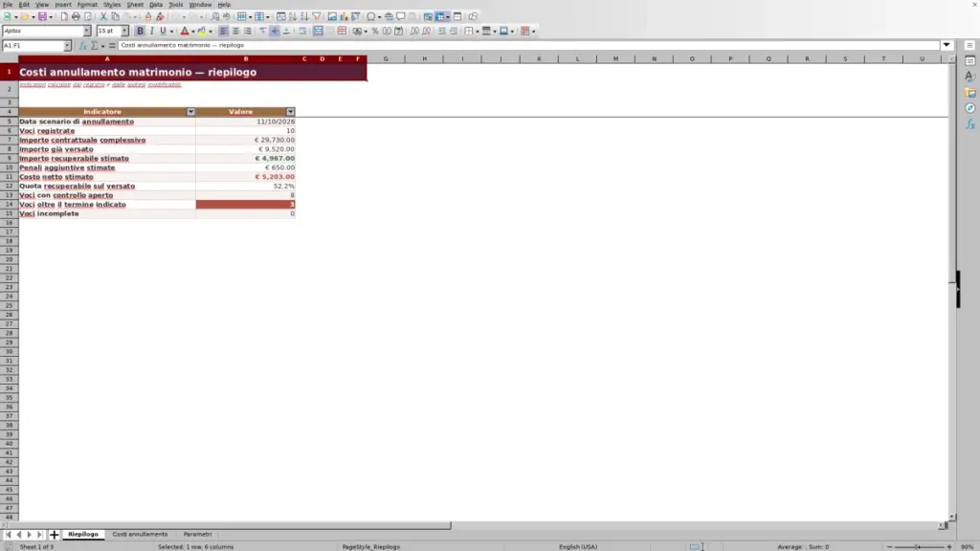The image size is (980, 551).
Task: Expand the font size dropdown
Action: pyautogui.click(x=124, y=32)
